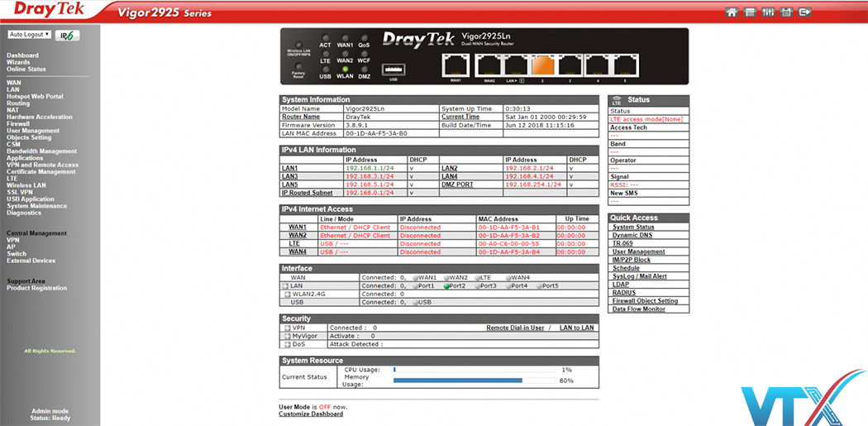Screen dimensions: 868x426
Task: Expand the VPN row under Security
Action: click(286, 328)
